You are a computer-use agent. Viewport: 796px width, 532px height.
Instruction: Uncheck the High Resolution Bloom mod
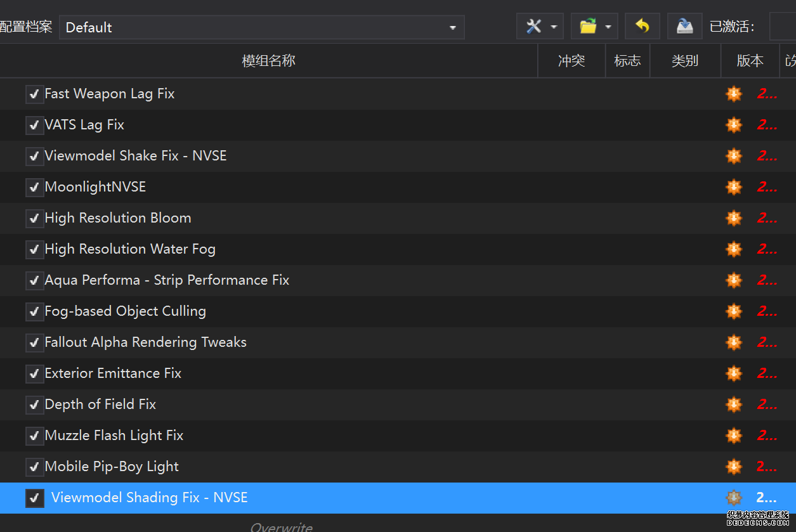(x=34, y=219)
